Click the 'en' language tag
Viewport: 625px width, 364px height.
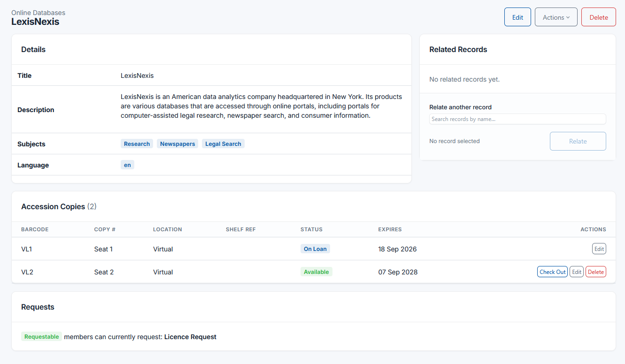pyautogui.click(x=127, y=165)
